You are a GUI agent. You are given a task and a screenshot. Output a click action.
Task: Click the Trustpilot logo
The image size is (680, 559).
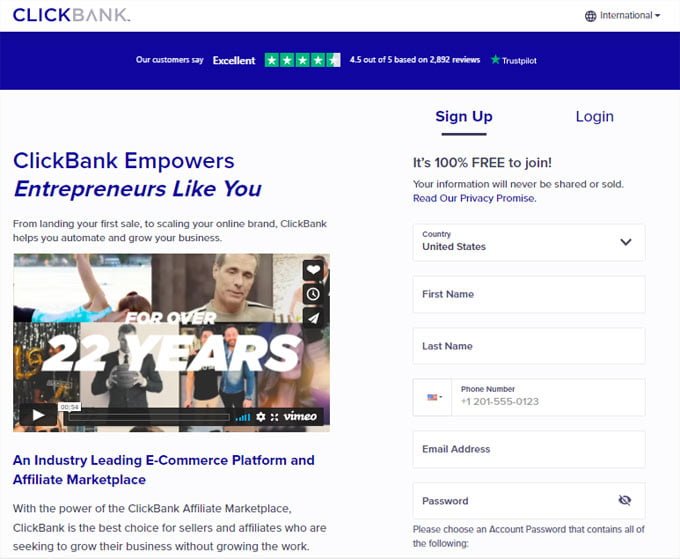click(x=513, y=60)
